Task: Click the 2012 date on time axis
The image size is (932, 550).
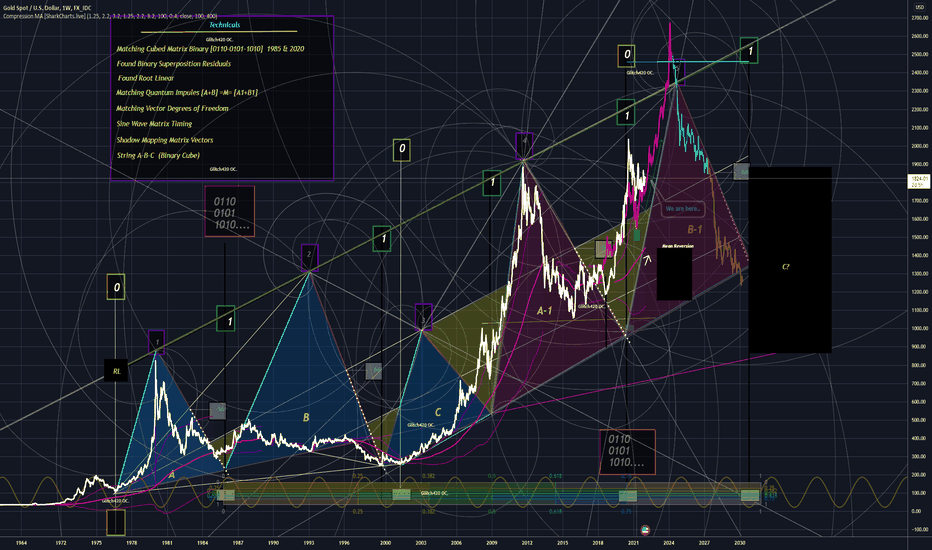Action: 527,543
